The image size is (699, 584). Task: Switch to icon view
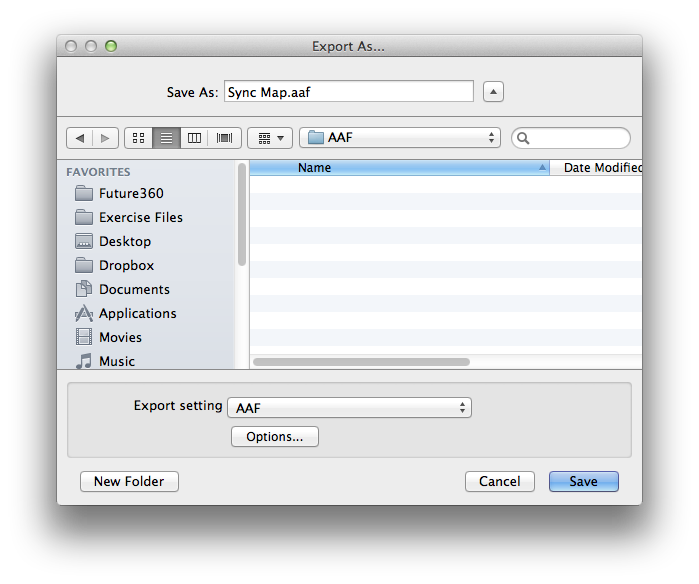[139, 138]
